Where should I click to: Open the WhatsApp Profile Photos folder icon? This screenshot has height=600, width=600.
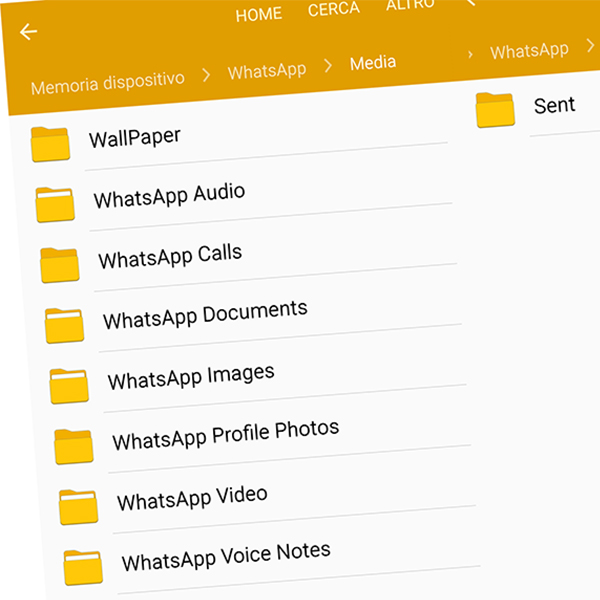coord(74,447)
